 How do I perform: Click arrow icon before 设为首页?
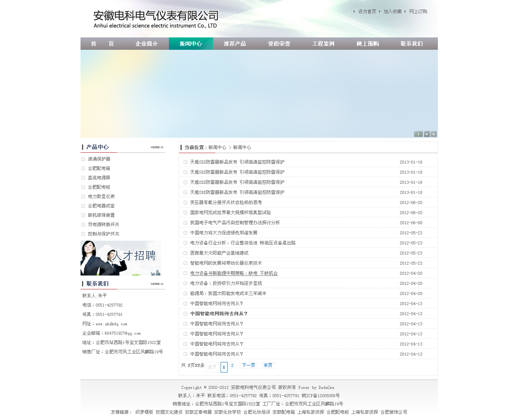click(x=354, y=12)
